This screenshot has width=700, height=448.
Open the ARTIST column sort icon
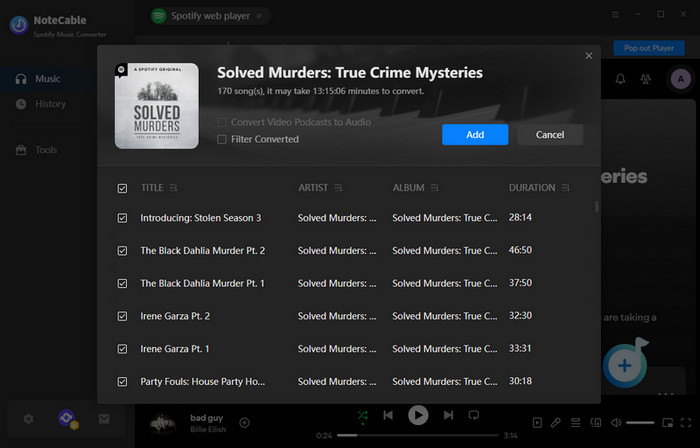[338, 188]
